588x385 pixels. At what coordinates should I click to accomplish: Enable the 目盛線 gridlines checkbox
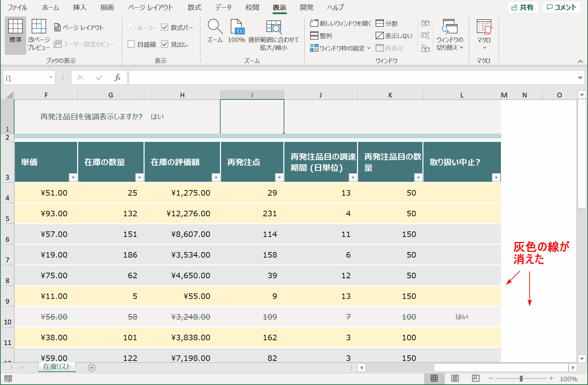coord(131,44)
